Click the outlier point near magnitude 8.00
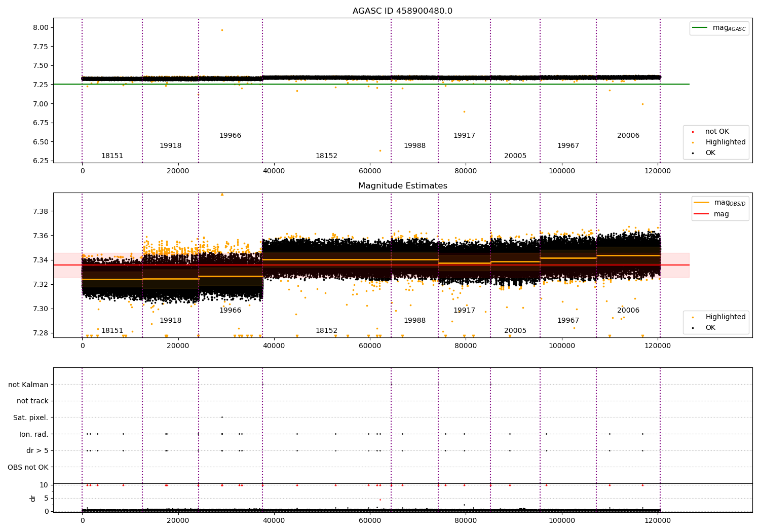 click(222, 30)
